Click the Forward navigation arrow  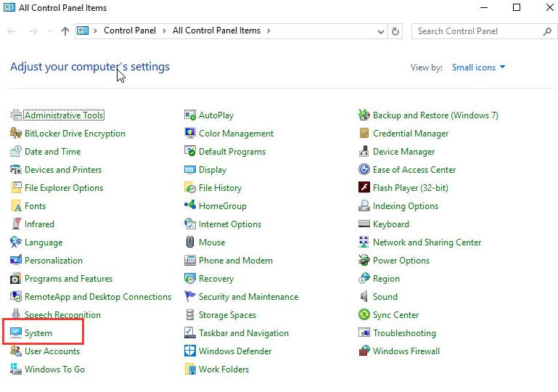[x=33, y=31]
